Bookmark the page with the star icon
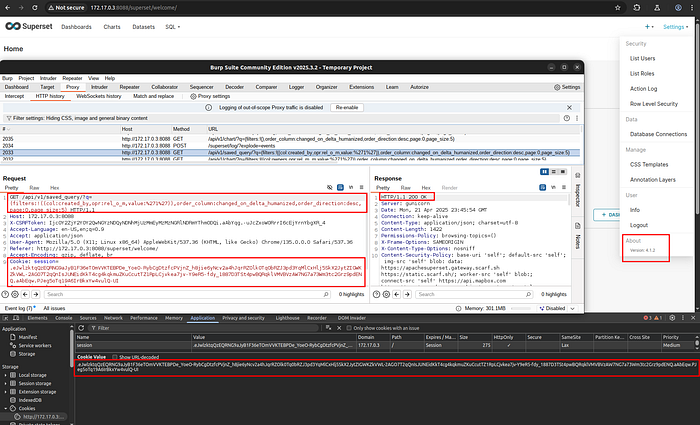700x425 pixels. 617,8
